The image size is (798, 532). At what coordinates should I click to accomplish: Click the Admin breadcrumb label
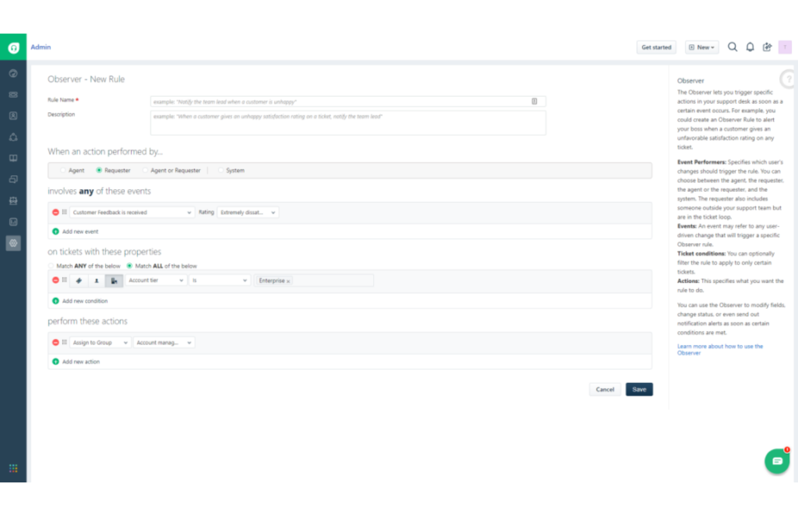tap(41, 47)
